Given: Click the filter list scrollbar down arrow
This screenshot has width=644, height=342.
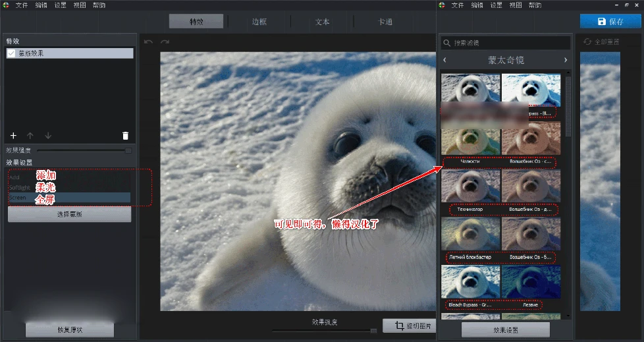Looking at the screenshot, I should pyautogui.click(x=568, y=316).
